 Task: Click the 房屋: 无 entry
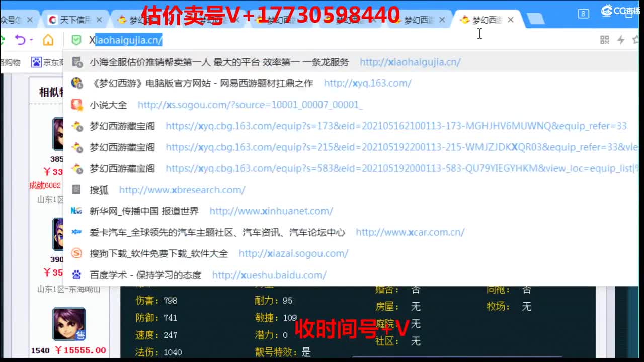pos(397,306)
